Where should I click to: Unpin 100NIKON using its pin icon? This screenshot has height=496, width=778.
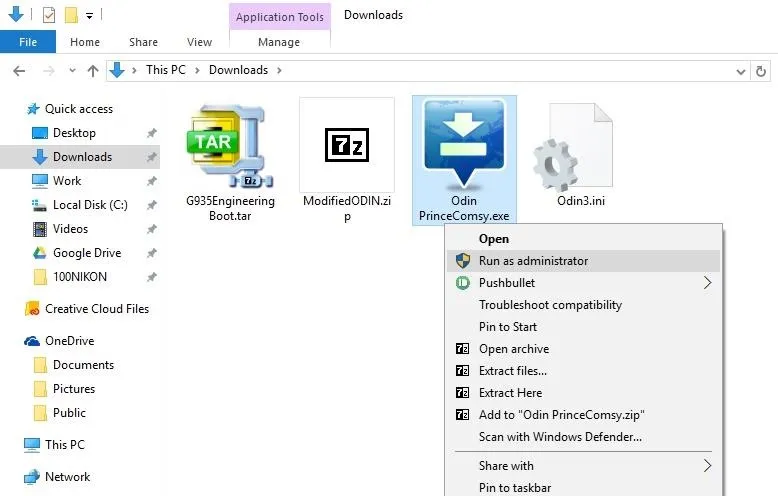coord(152,277)
